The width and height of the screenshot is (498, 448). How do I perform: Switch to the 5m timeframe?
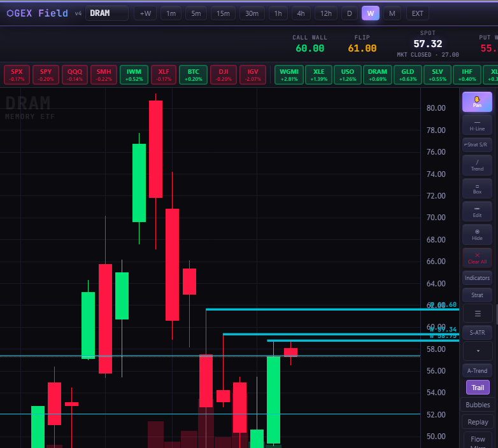pyautogui.click(x=196, y=13)
